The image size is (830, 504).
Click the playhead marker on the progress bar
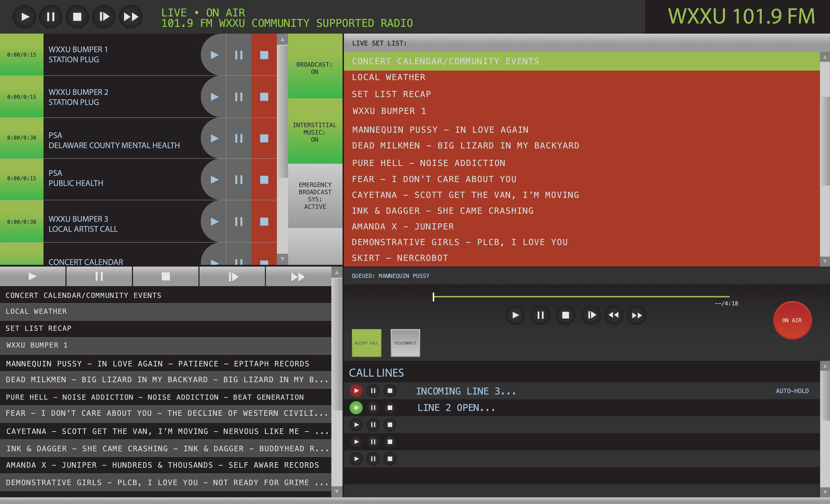[x=434, y=297]
